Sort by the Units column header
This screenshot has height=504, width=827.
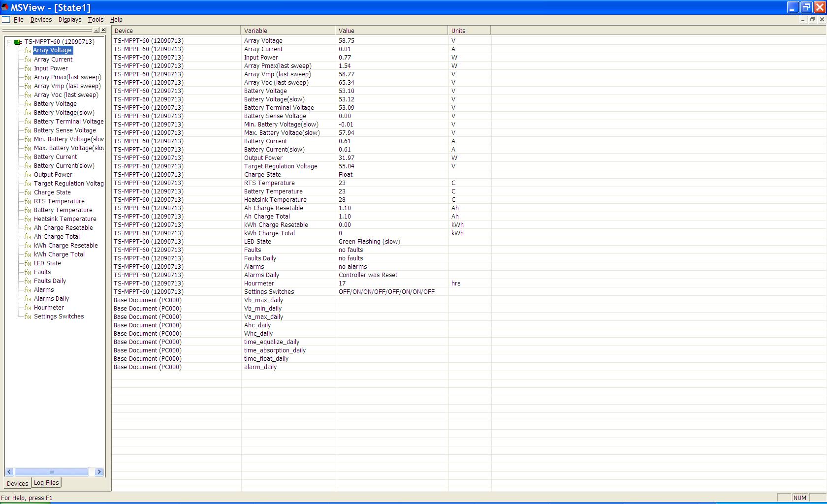click(x=470, y=31)
